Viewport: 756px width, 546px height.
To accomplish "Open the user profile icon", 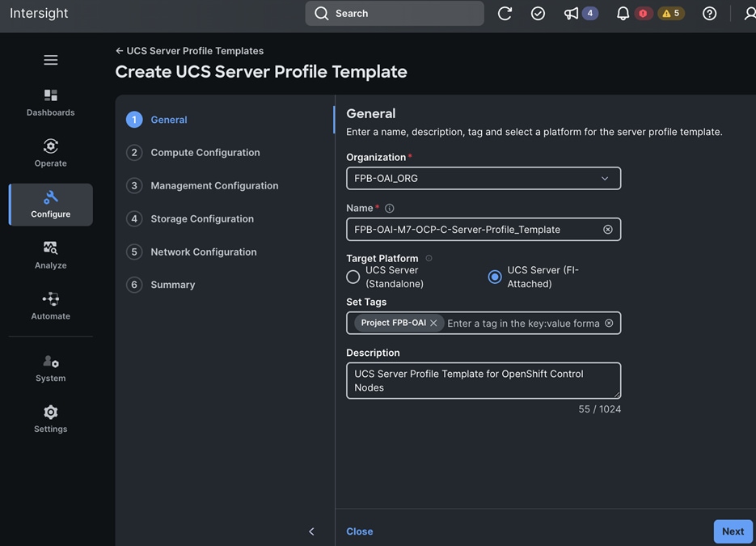I will pos(750,13).
